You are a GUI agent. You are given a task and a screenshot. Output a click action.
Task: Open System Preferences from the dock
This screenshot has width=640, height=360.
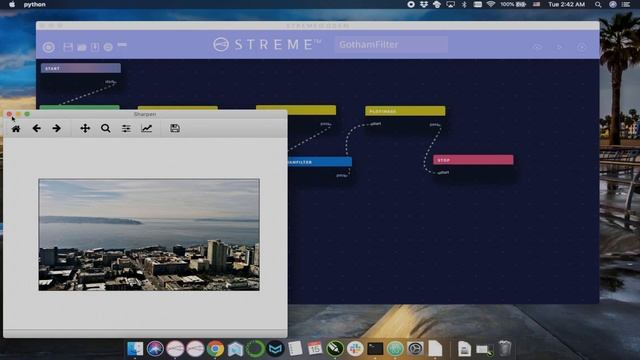(415, 349)
